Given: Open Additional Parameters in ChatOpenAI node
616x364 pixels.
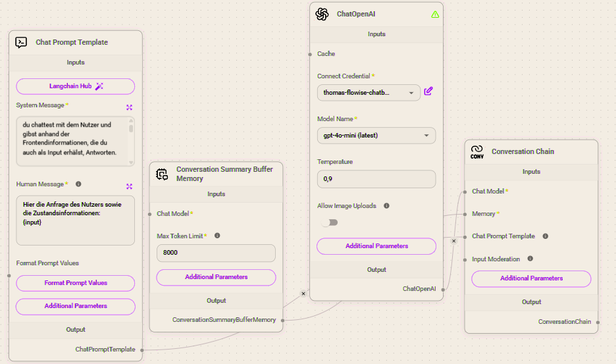Looking at the screenshot, I should 376,246.
